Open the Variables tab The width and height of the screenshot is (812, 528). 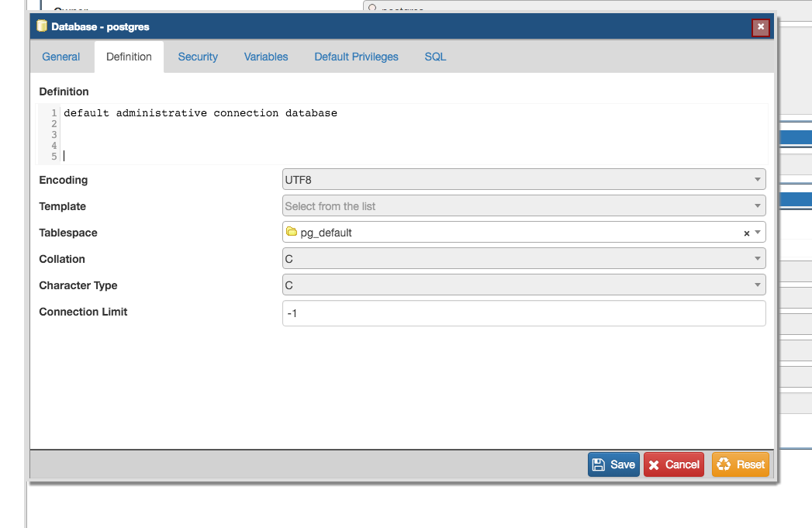point(266,57)
